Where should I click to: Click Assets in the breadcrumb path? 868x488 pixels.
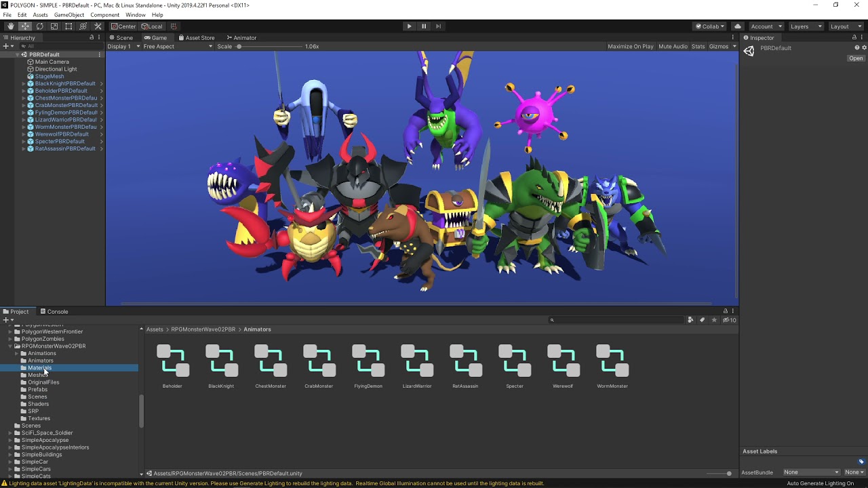(155, 329)
